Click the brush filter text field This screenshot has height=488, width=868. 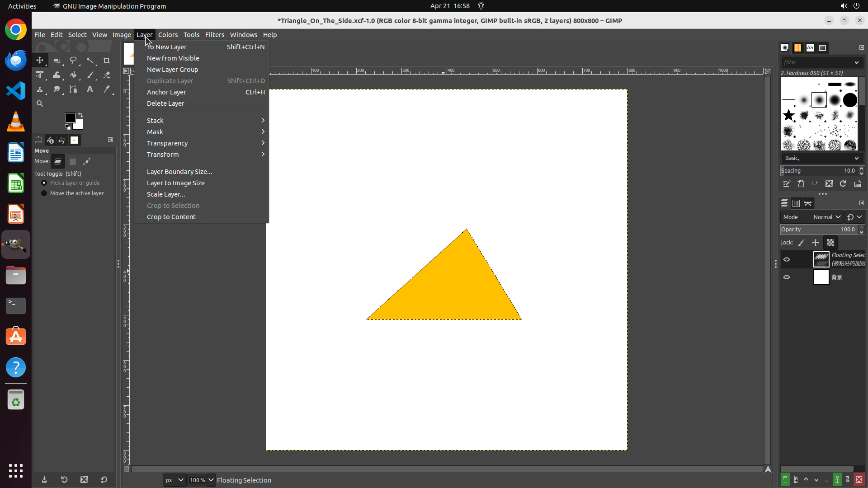pyautogui.click(x=816, y=62)
